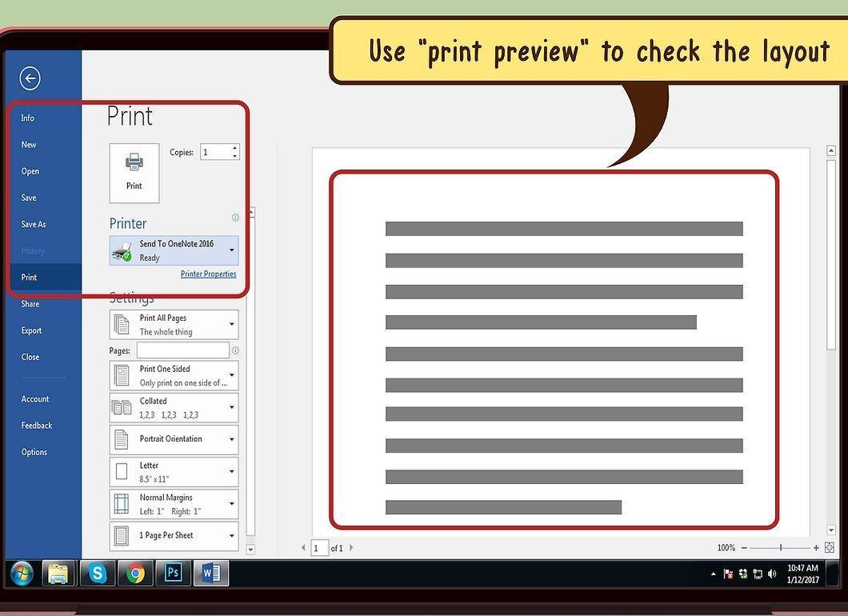This screenshot has width=848, height=616.
Task: Select Save As in the backstage menu
Action: pyautogui.click(x=34, y=224)
